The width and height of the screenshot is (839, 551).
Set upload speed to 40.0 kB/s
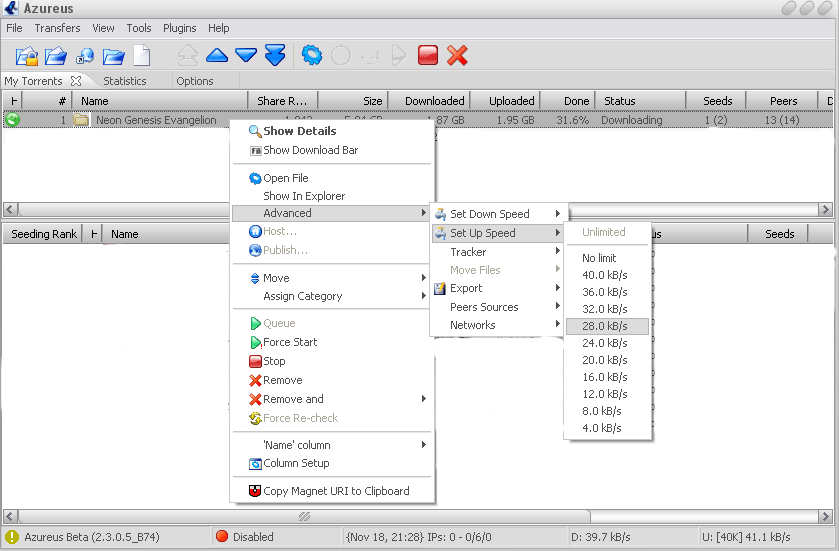(x=607, y=275)
